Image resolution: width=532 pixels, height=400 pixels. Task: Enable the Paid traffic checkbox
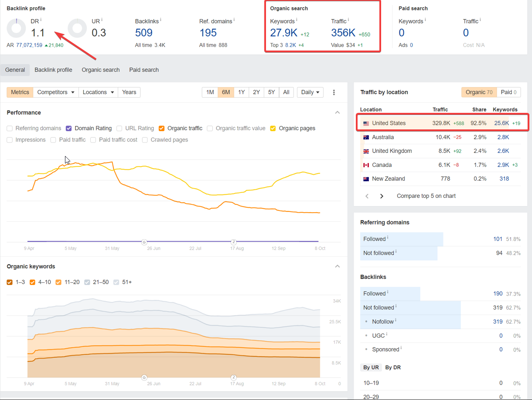(53, 140)
